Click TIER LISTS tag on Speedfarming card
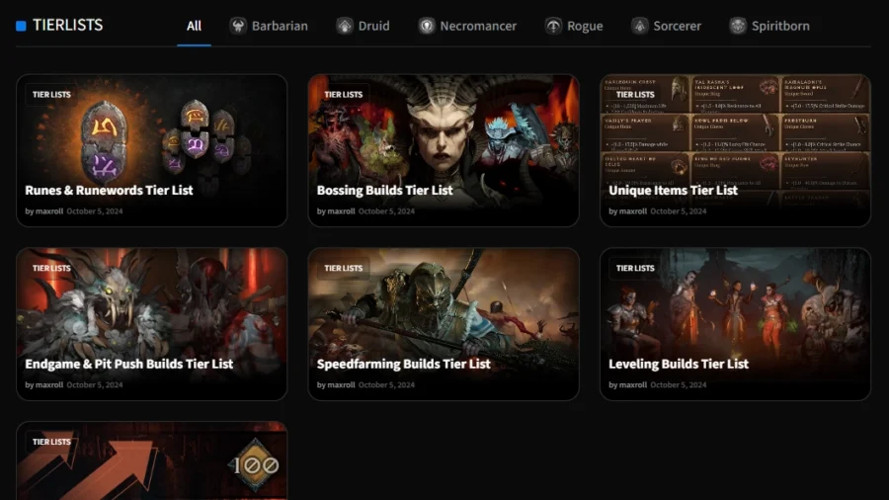 pos(343,268)
